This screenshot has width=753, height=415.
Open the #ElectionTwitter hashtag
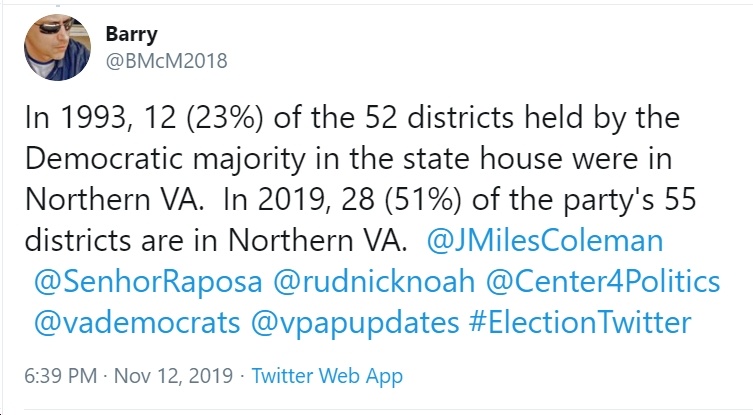tap(581, 322)
